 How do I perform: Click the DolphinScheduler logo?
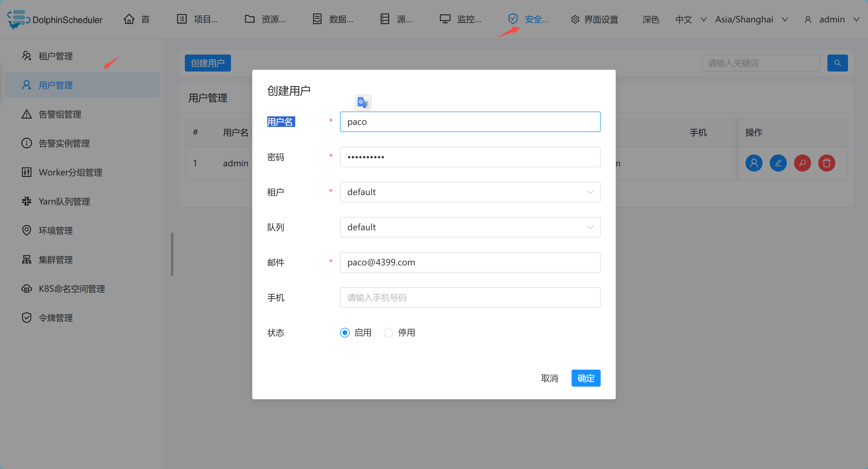coord(55,19)
